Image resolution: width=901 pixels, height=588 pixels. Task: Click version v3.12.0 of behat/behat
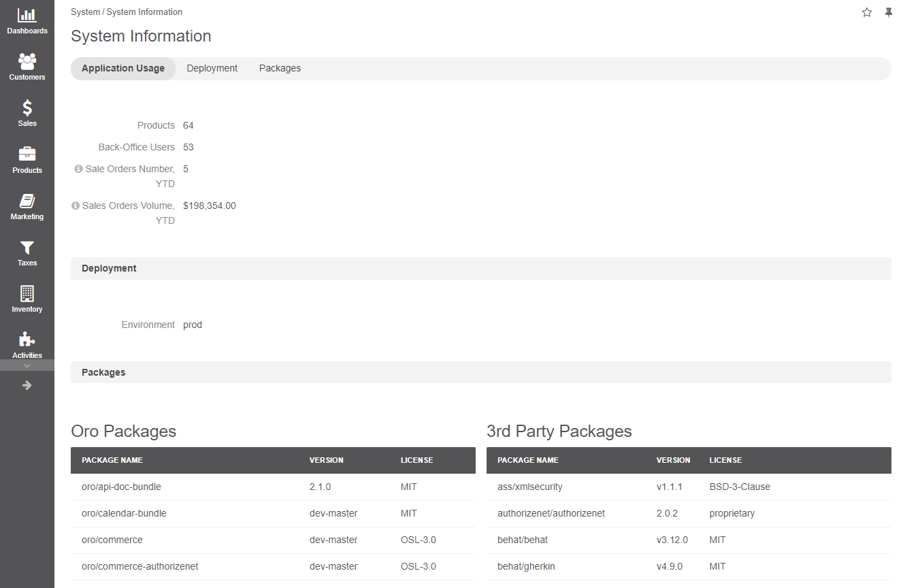coord(672,540)
